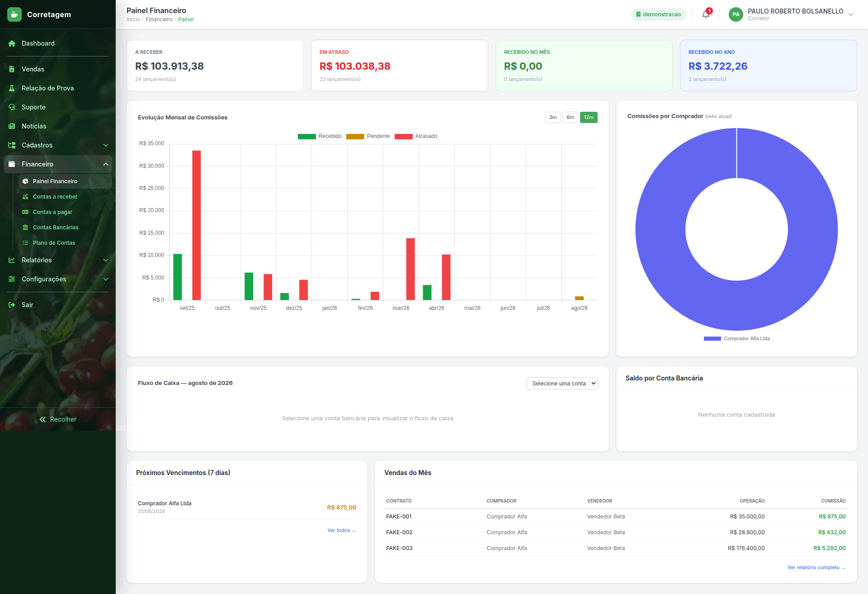Toggle the Atrasado legend series

point(416,136)
